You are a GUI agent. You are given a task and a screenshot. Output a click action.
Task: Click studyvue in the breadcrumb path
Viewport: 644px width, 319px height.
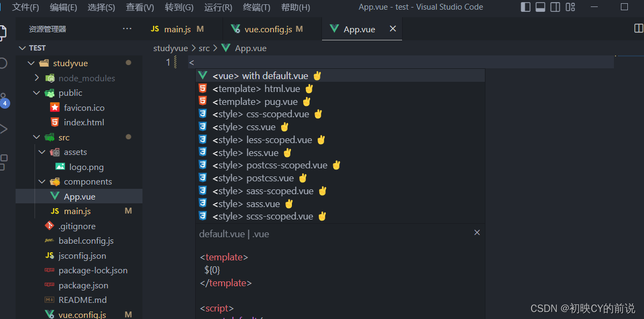click(x=170, y=48)
